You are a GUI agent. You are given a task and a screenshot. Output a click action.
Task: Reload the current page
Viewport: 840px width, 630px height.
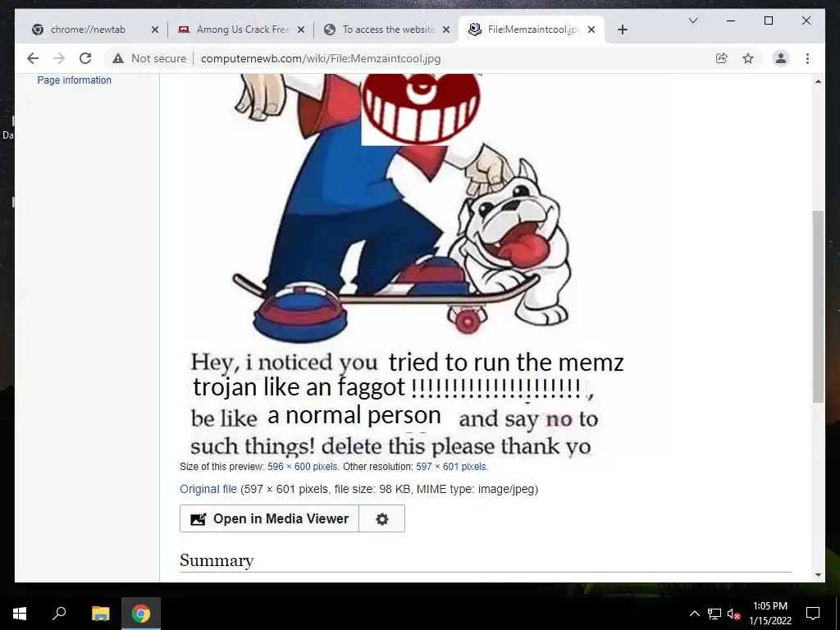85,58
